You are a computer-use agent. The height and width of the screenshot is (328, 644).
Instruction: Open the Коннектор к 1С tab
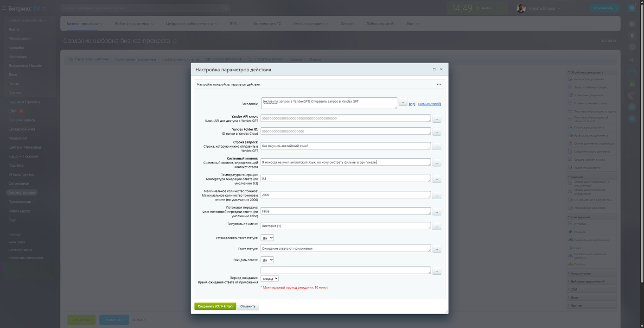coord(267,24)
